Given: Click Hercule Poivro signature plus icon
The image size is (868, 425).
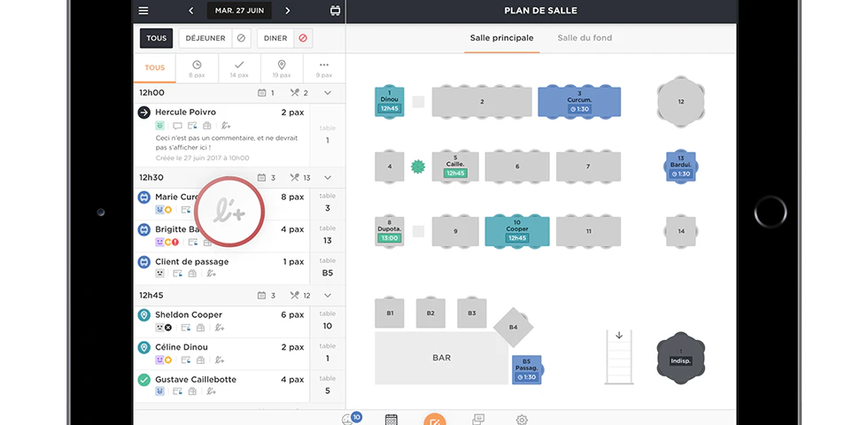Looking at the screenshot, I should click(x=227, y=126).
